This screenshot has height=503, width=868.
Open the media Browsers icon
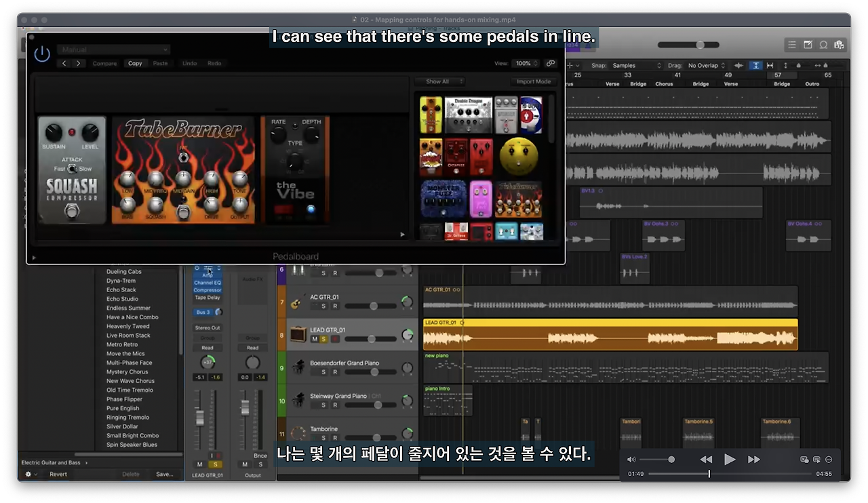click(x=839, y=45)
